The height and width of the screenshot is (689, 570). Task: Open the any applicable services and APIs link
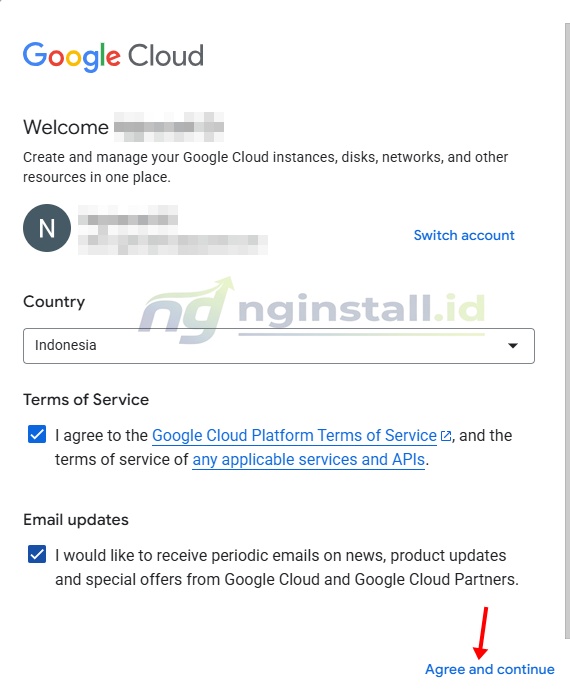tap(309, 460)
